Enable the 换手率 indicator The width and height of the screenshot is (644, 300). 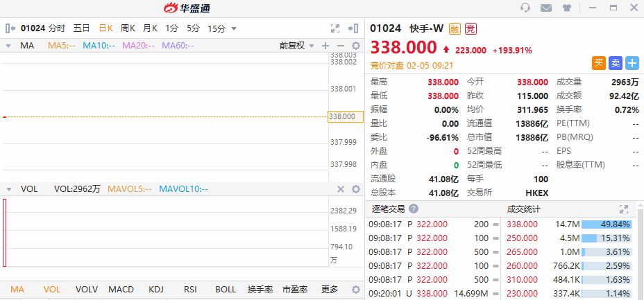pos(260,290)
